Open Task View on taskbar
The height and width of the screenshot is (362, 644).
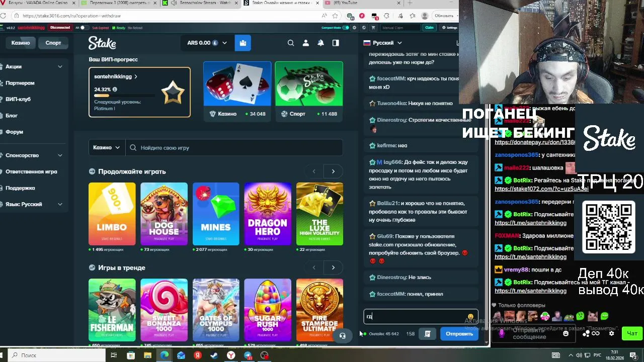[114, 355]
